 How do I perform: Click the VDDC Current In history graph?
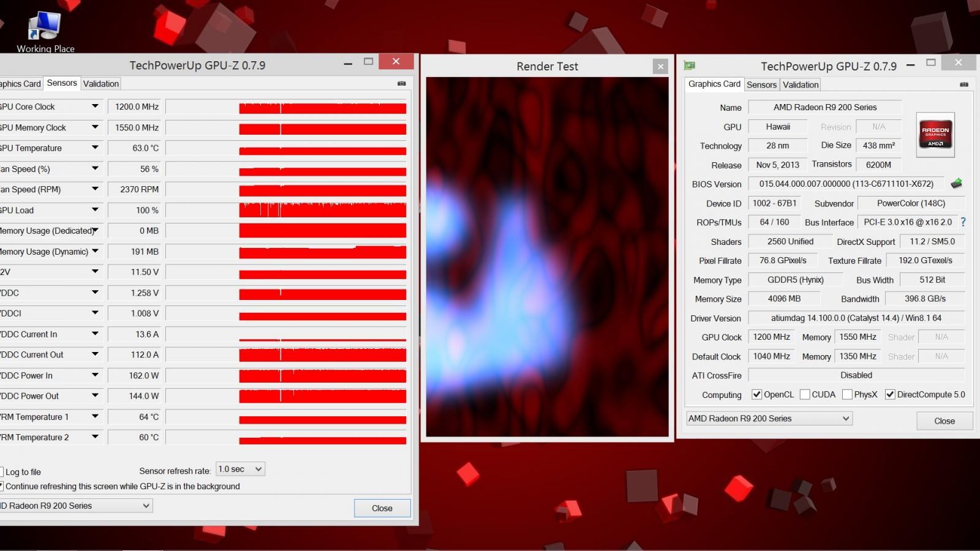286,334
